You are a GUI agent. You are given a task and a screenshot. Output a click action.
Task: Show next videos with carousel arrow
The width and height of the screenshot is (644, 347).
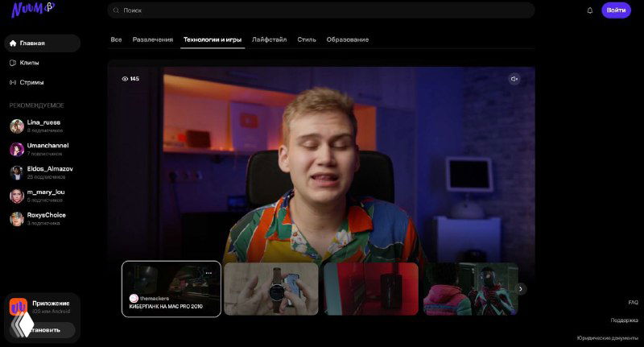click(x=520, y=289)
